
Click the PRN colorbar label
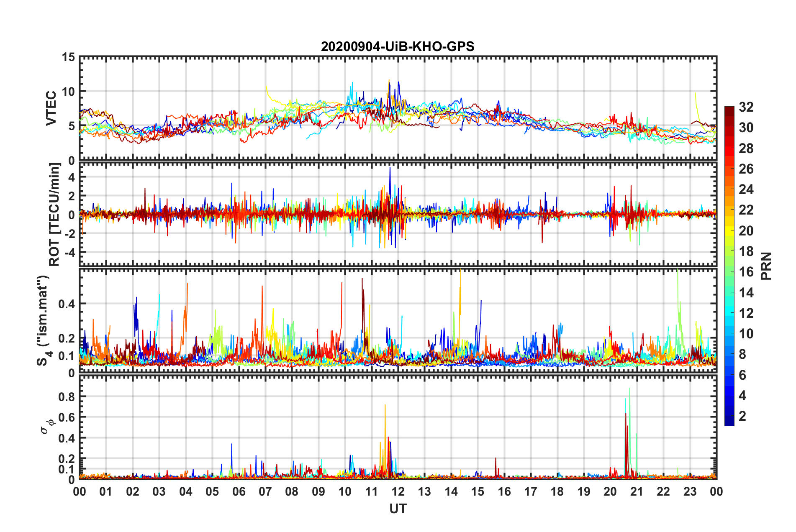[x=766, y=266]
